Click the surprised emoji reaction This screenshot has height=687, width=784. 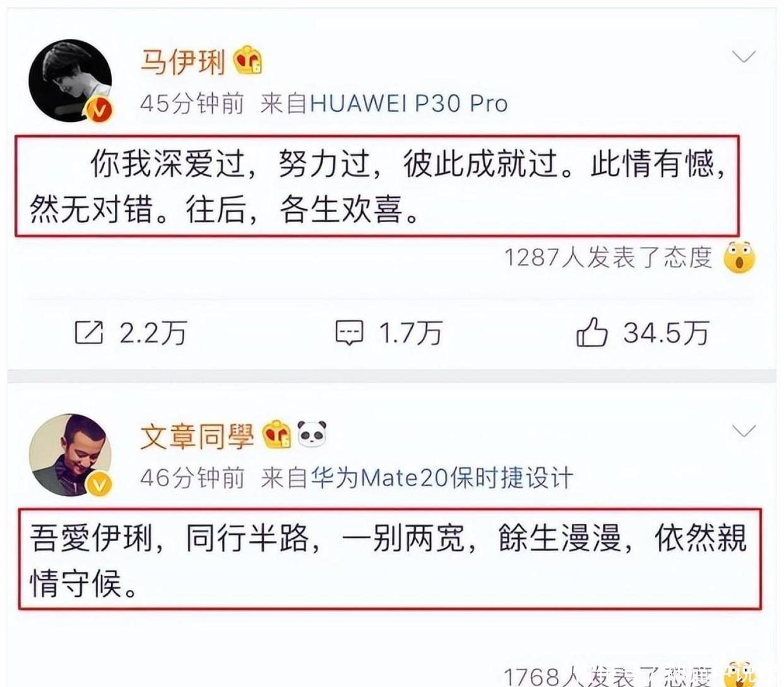click(x=739, y=256)
